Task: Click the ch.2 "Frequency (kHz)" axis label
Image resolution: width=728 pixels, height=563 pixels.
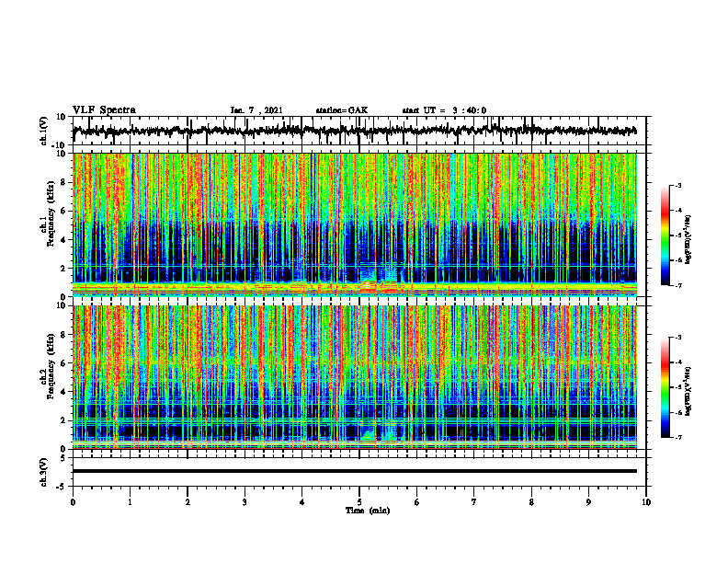Action: click(51, 366)
